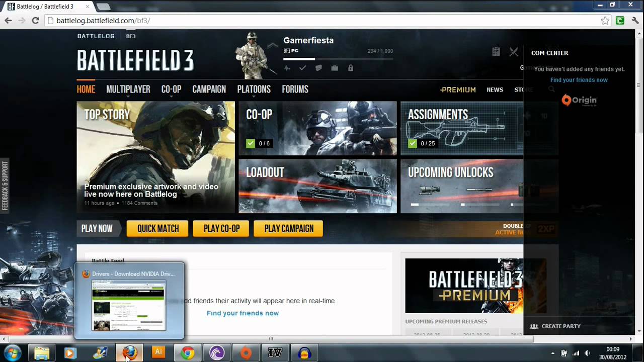This screenshot has width=644, height=362.
Task: Click the checkmark icon under Gamerfiesta
Action: click(x=302, y=68)
